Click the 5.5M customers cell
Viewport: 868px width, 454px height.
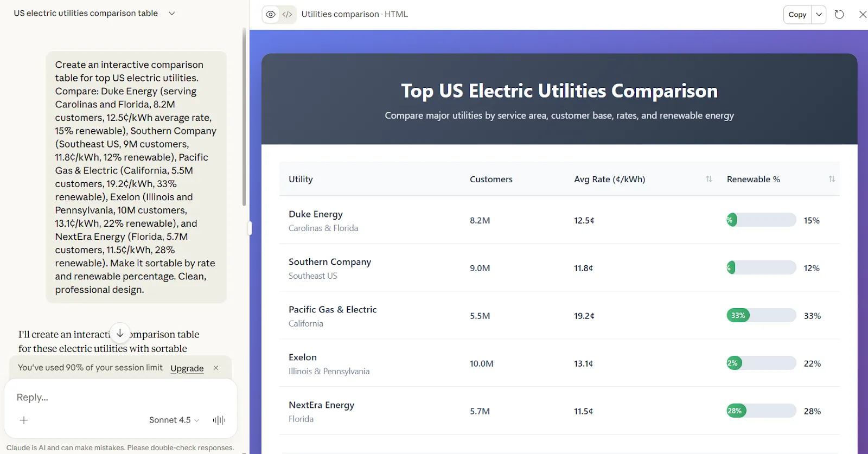click(x=480, y=316)
